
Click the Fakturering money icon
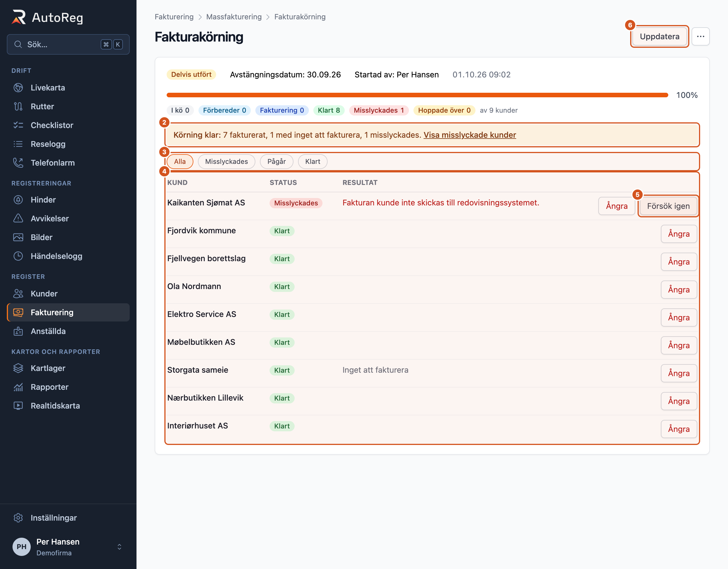pyautogui.click(x=18, y=312)
